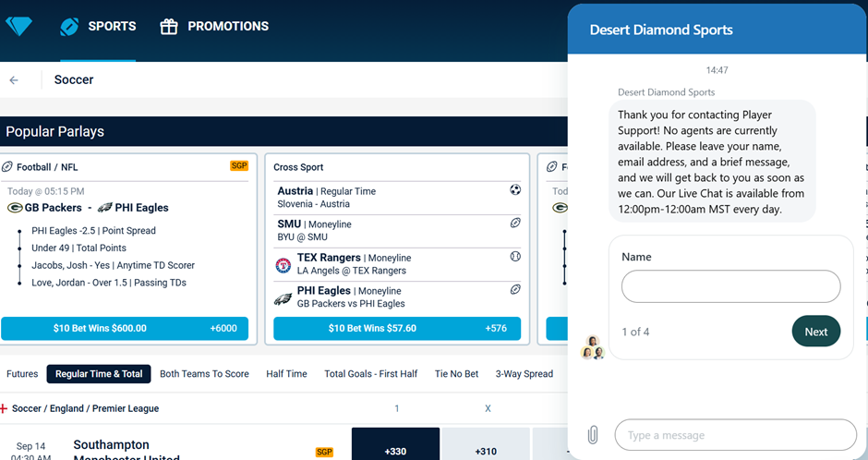Switch to the Half Time tab
Viewport: 868px width, 460px height.
click(287, 374)
